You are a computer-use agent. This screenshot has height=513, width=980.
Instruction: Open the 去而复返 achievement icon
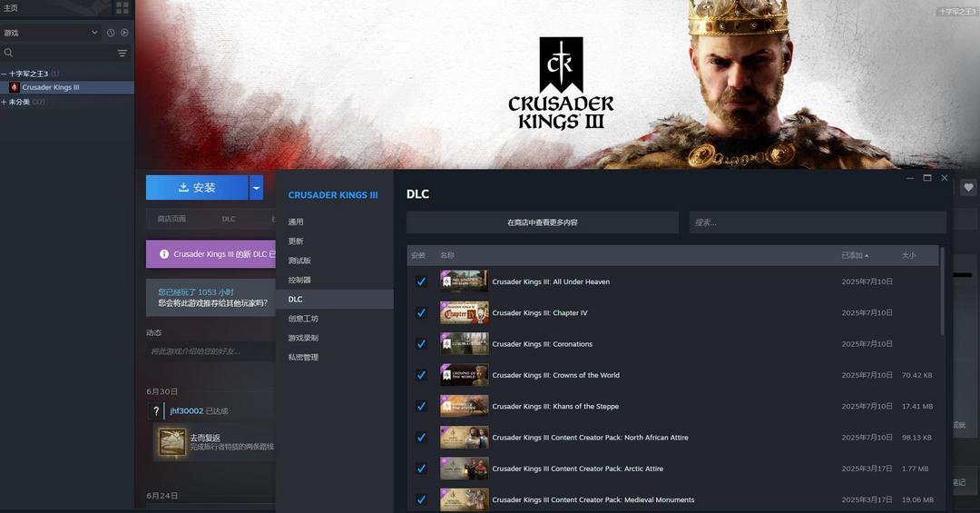(171, 442)
